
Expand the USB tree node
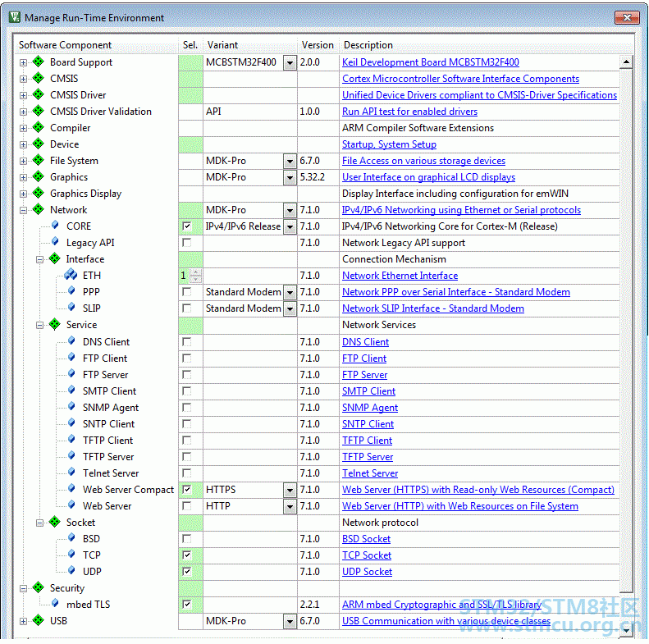pyautogui.click(x=23, y=621)
